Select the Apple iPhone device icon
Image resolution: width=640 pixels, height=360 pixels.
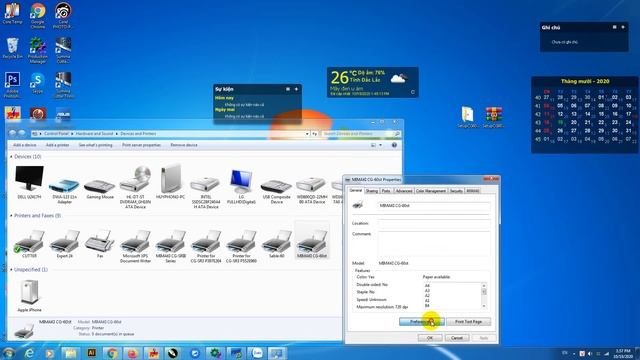29,296
